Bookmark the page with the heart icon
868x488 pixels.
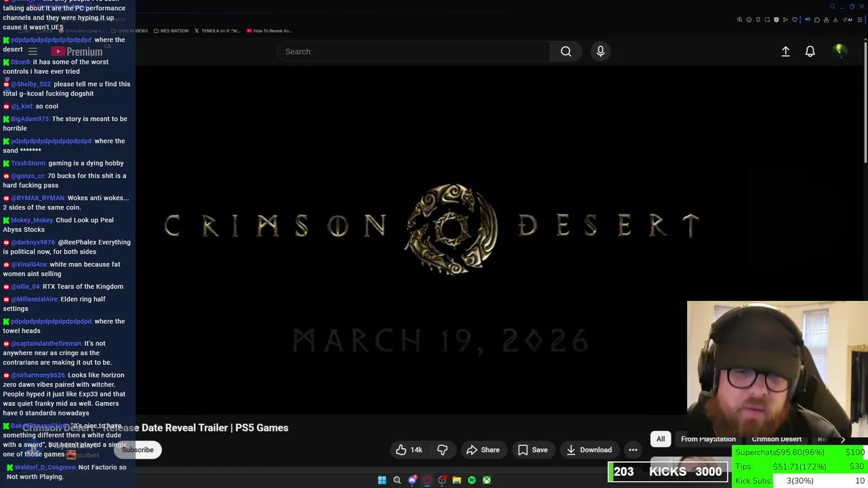coord(795,20)
